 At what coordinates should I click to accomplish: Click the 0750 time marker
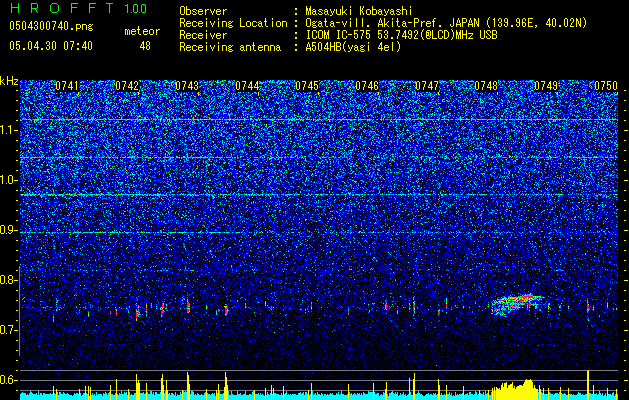pos(606,86)
